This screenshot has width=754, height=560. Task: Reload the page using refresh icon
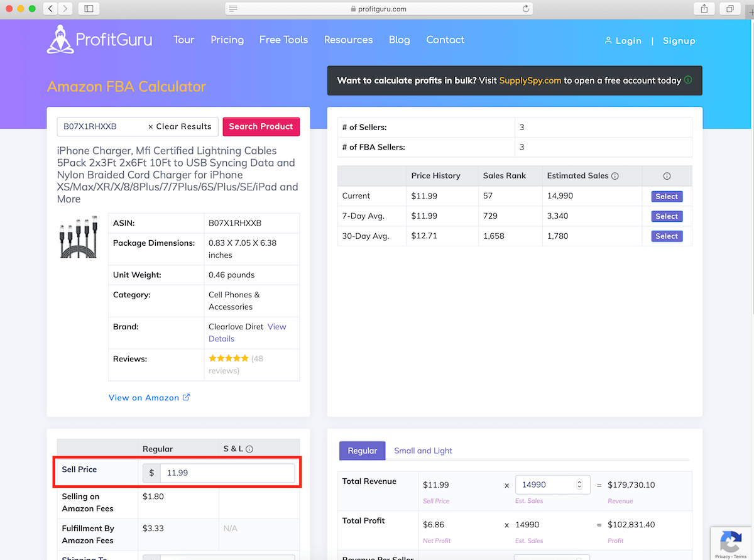tap(526, 9)
